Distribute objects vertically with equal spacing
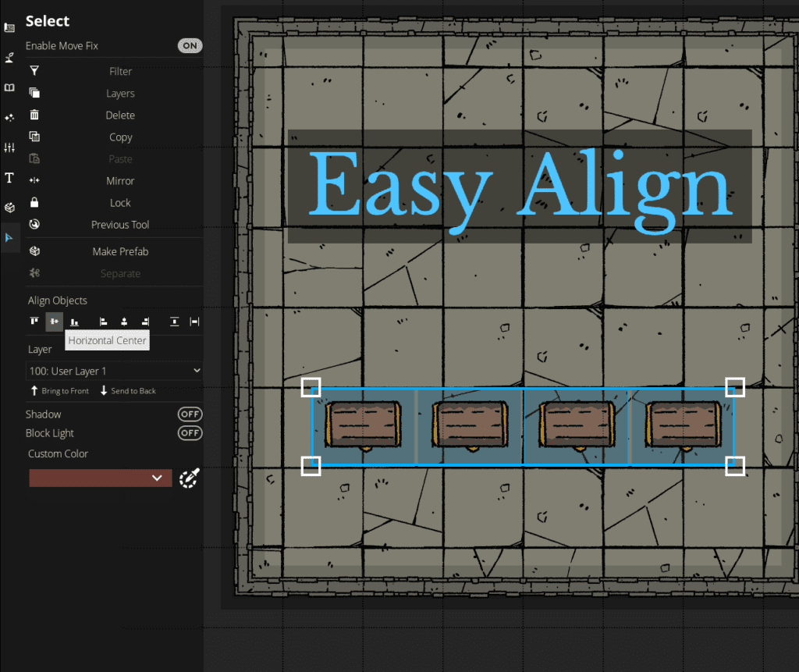The width and height of the screenshot is (799, 672). point(174,322)
